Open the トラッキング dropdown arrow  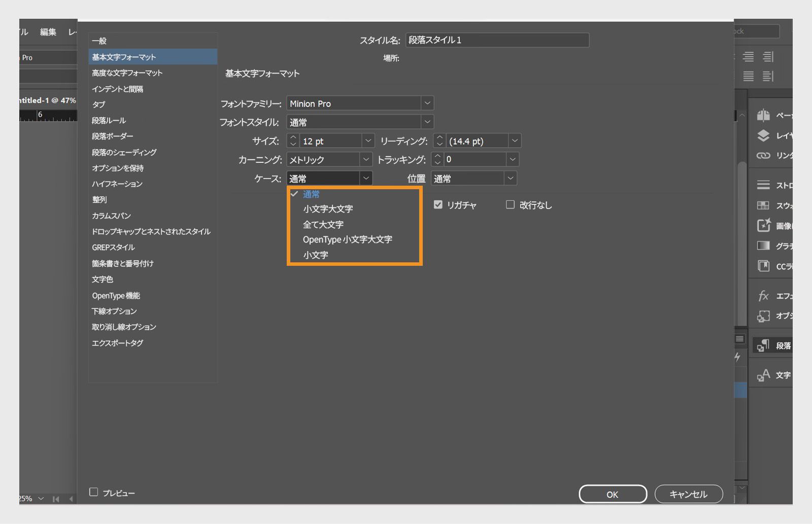(x=513, y=159)
